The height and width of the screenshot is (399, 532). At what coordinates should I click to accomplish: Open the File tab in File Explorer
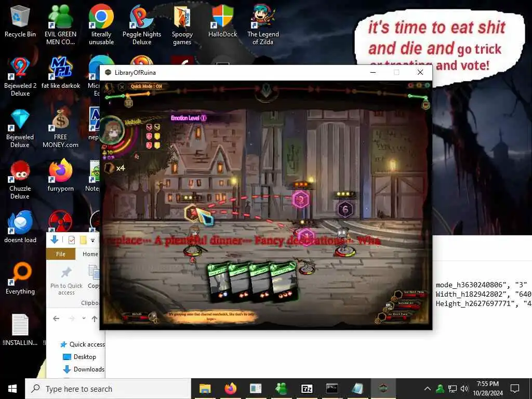(x=61, y=254)
